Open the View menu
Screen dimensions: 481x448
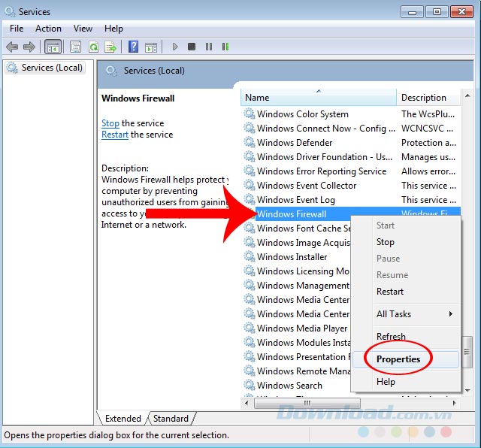pyautogui.click(x=83, y=29)
